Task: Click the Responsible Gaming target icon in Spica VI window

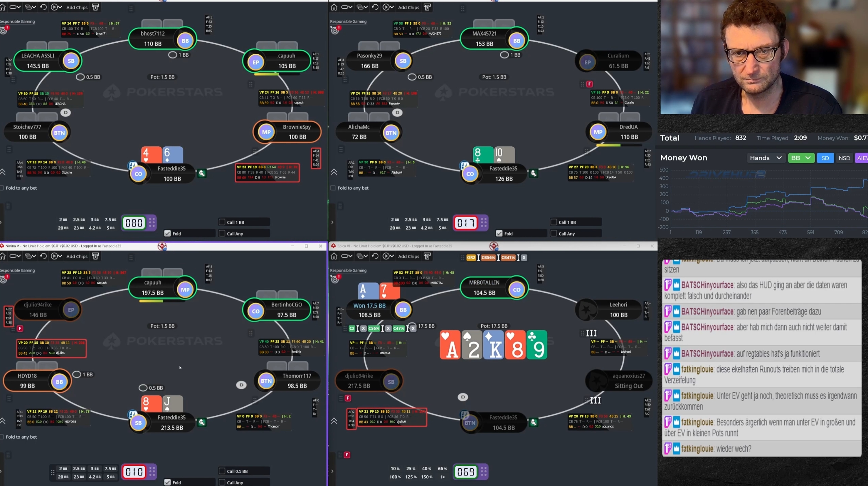Action: pos(335,279)
